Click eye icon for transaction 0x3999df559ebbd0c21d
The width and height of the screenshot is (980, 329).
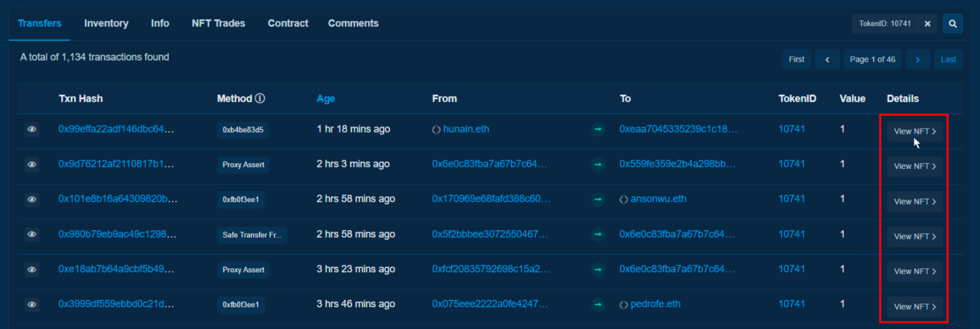tap(32, 304)
